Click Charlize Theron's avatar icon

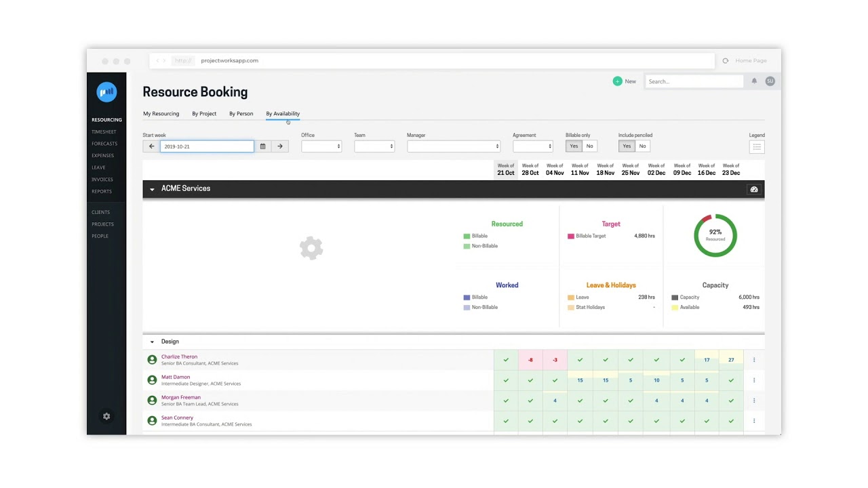click(152, 360)
